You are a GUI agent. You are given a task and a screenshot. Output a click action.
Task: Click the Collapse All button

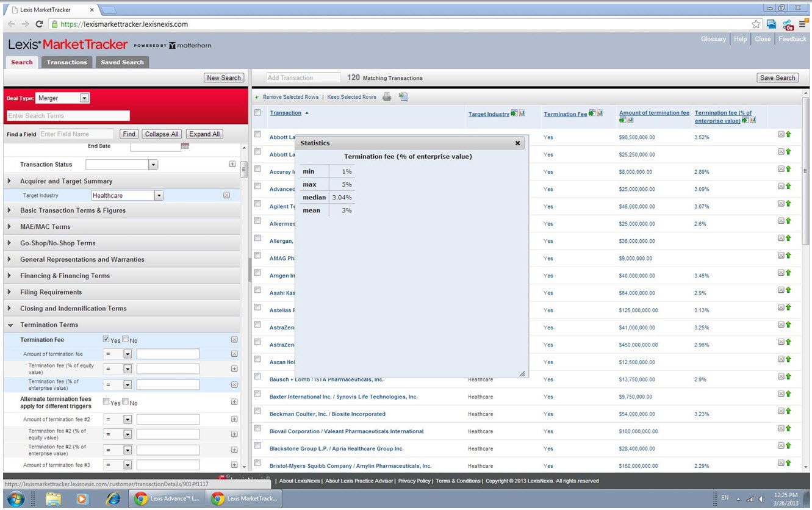click(162, 134)
